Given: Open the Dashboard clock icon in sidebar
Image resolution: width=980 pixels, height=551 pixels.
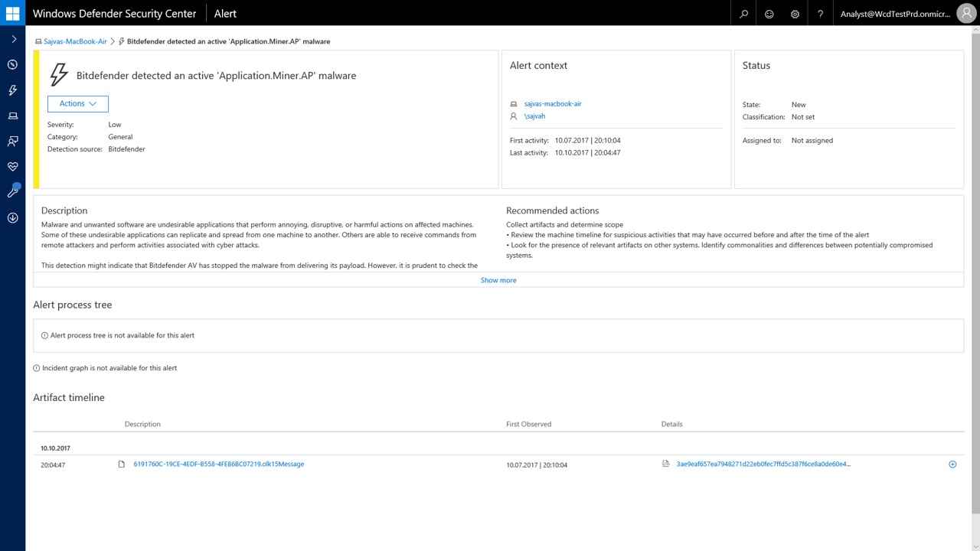Looking at the screenshot, I should [12, 65].
